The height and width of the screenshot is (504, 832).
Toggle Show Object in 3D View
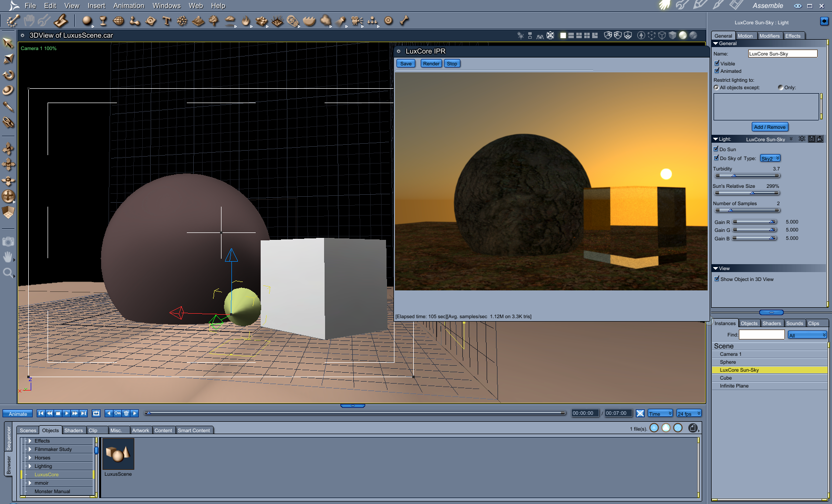(x=717, y=279)
